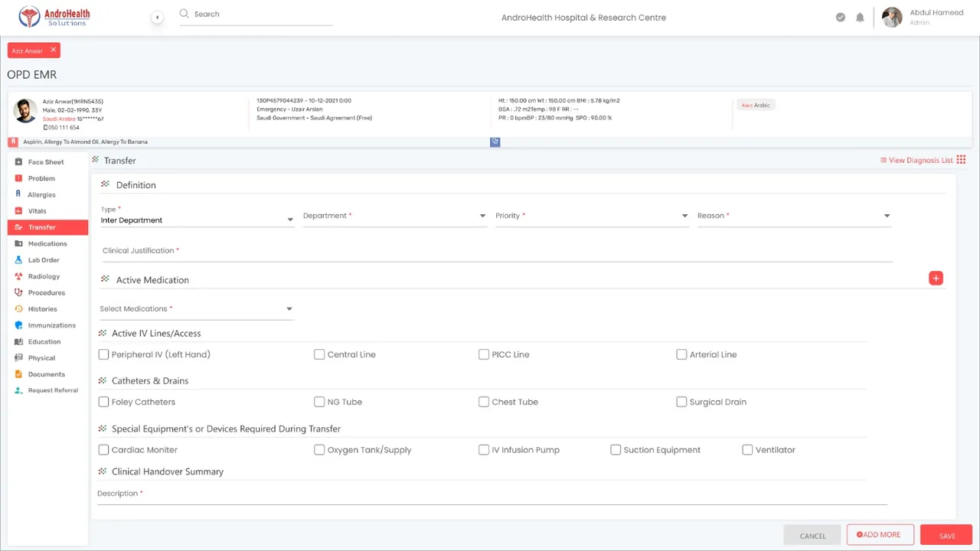980x551 pixels.
Task: Select the Transfer sidebar item
Action: pos(47,227)
